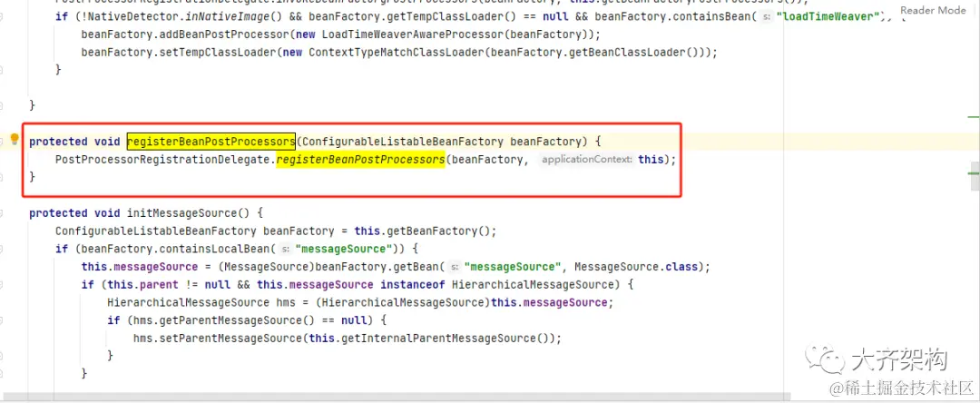Toggle Reader Mode label in the editor
The width and height of the screenshot is (980, 403).
click(x=933, y=10)
